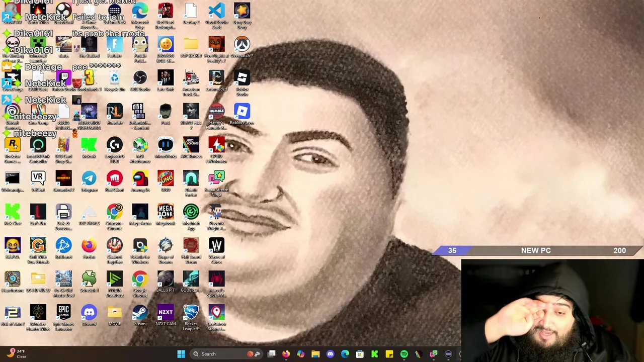Launch Marvel's Spider-Man from the desktop
Viewport: 644px width, 362px height.
coord(216,285)
